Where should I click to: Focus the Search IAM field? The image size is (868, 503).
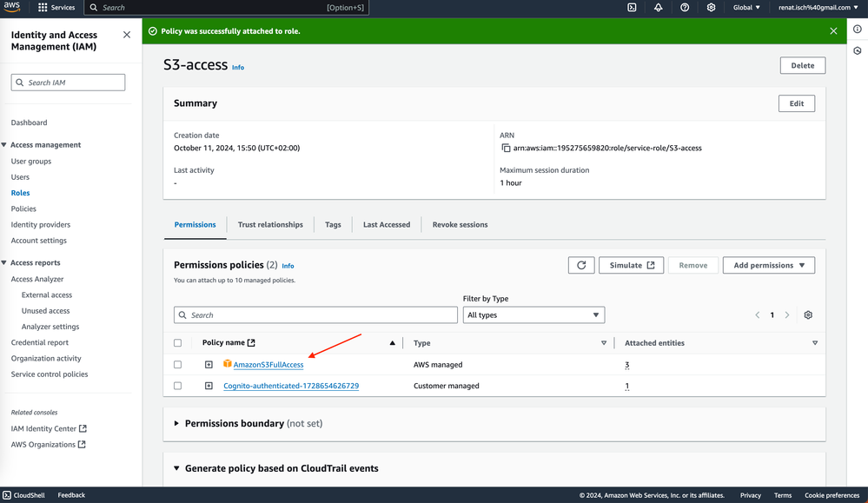[x=68, y=83]
